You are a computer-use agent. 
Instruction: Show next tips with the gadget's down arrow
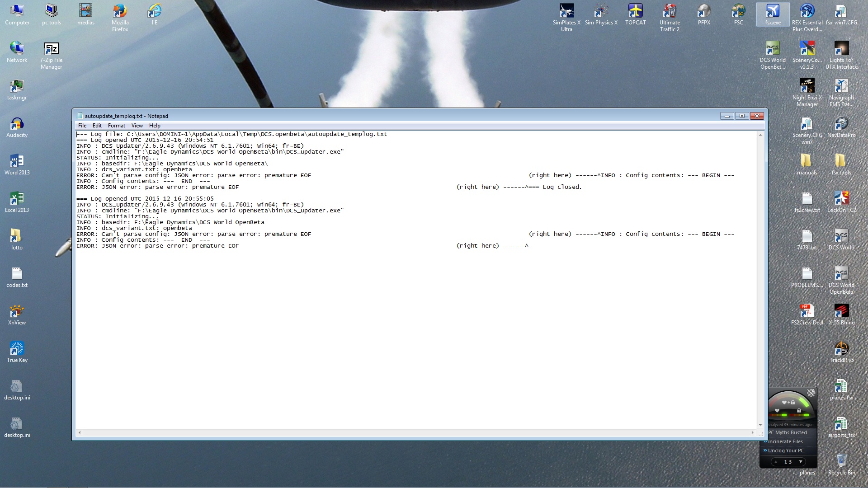(x=801, y=462)
